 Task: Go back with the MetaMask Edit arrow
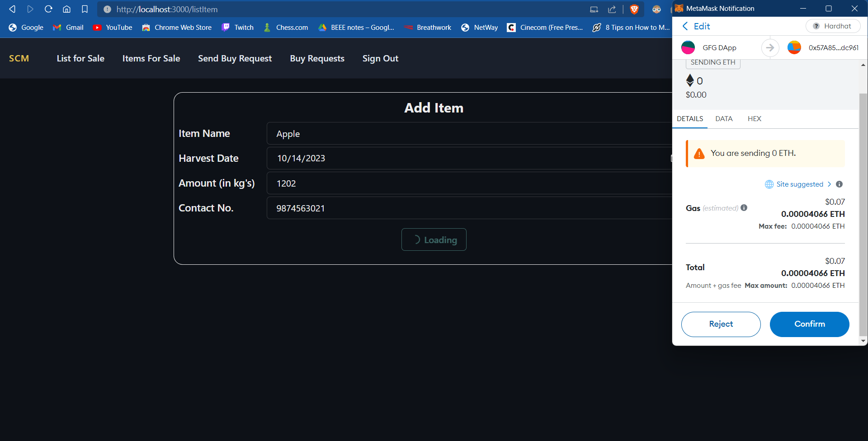(685, 26)
